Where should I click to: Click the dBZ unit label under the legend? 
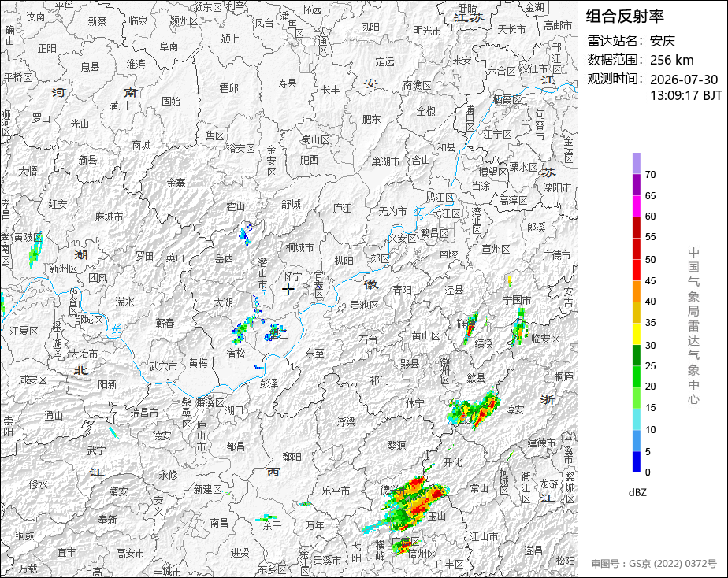click(x=637, y=493)
